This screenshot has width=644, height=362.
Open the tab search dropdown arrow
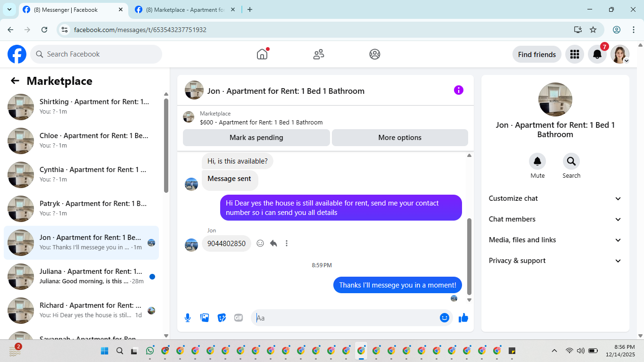pyautogui.click(x=9, y=9)
